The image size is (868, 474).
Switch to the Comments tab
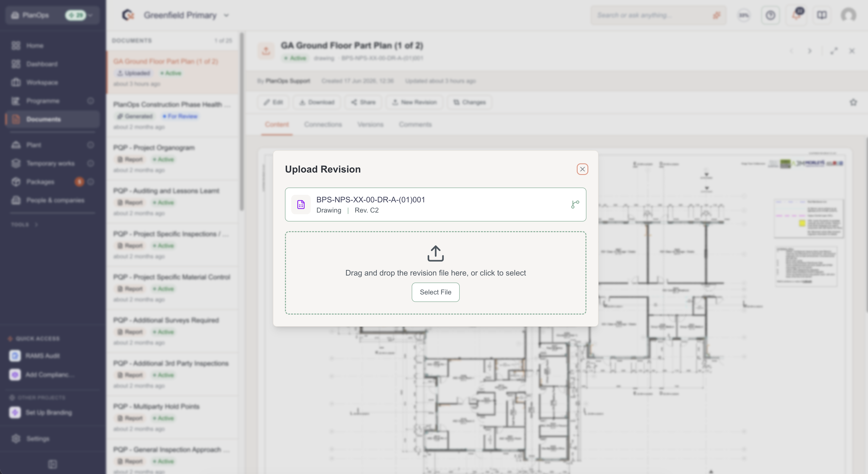[x=415, y=124]
